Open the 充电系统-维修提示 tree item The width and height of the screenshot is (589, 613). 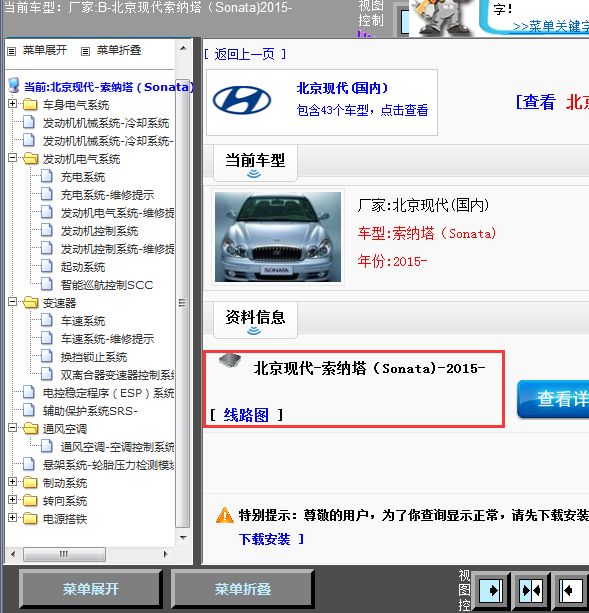tap(107, 195)
